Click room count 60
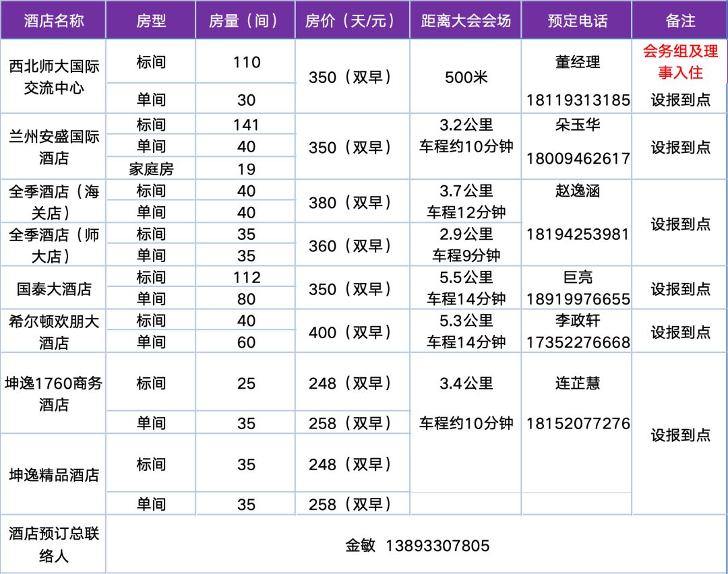 click(x=246, y=342)
